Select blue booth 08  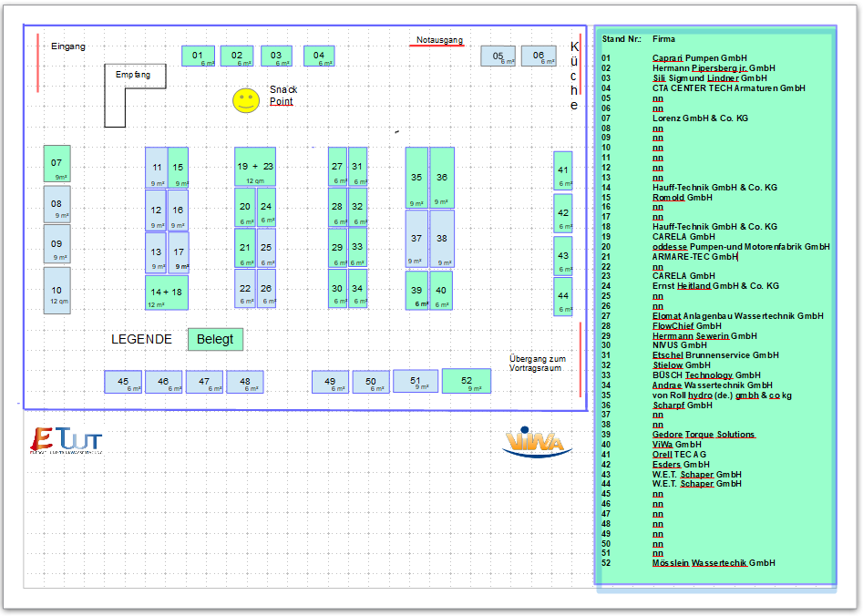(x=57, y=204)
